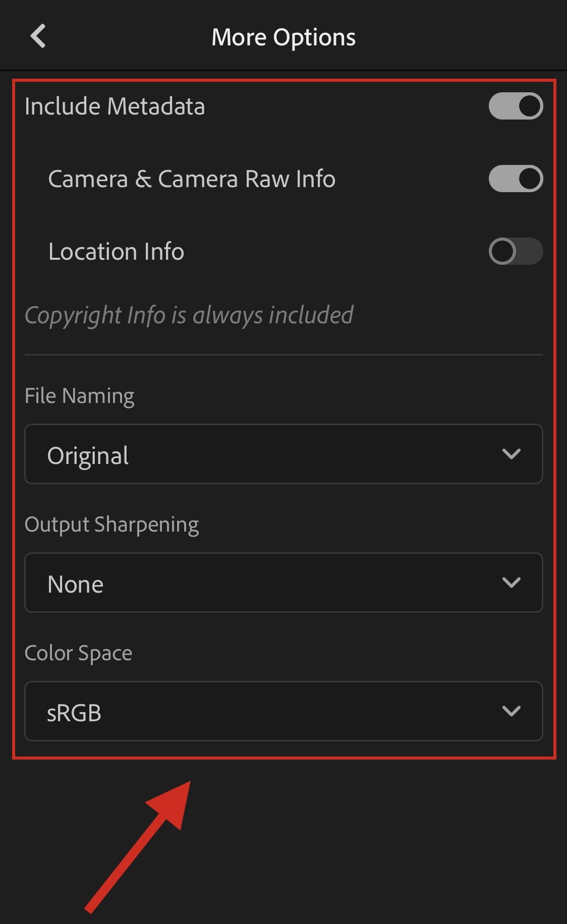Click the chevron in the sRGB box

coord(512,711)
